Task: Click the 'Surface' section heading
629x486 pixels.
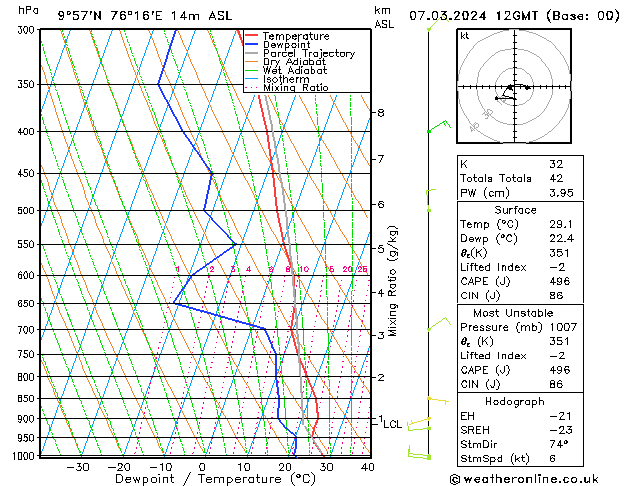Action: pyautogui.click(x=515, y=210)
